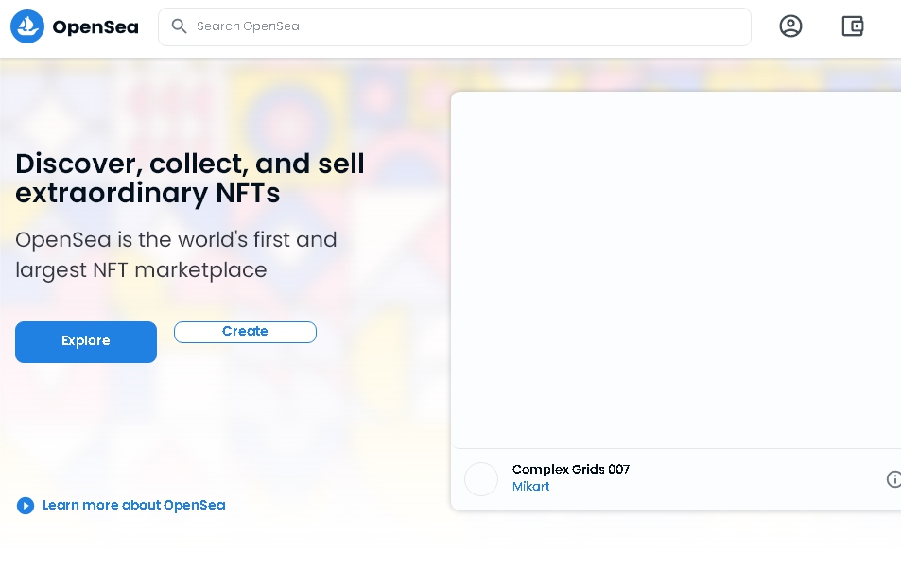Viewport: 901px width, 588px height.
Task: Click the blank header space between the account and wallet icons
Action: [822, 26]
